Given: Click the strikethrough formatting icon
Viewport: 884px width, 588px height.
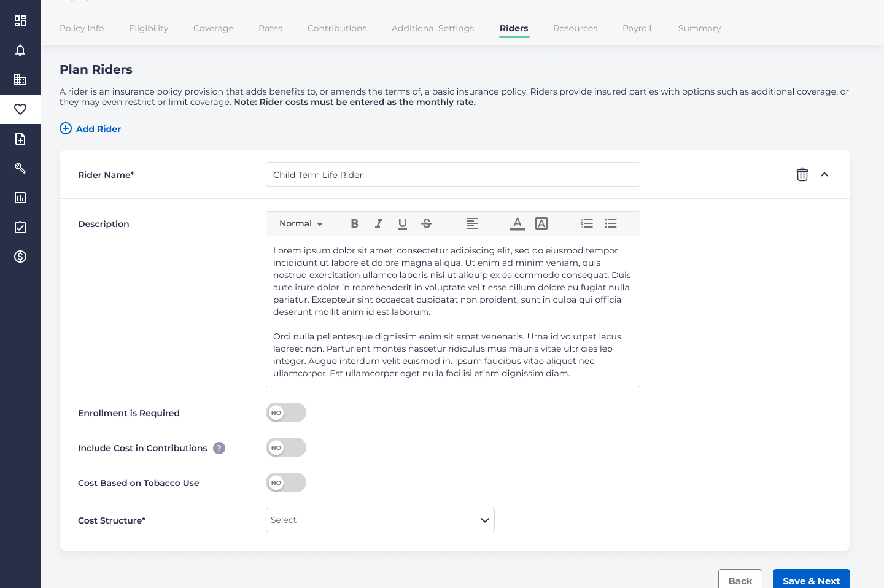Looking at the screenshot, I should click(427, 224).
